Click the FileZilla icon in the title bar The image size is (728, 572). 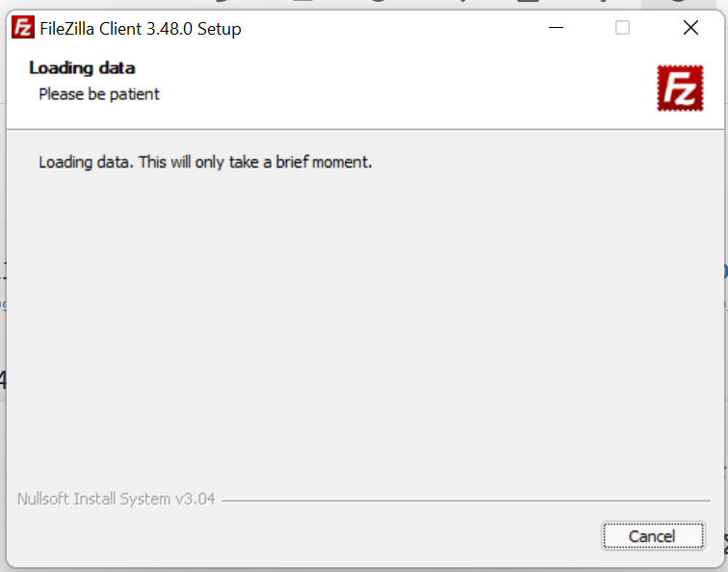coord(24,28)
